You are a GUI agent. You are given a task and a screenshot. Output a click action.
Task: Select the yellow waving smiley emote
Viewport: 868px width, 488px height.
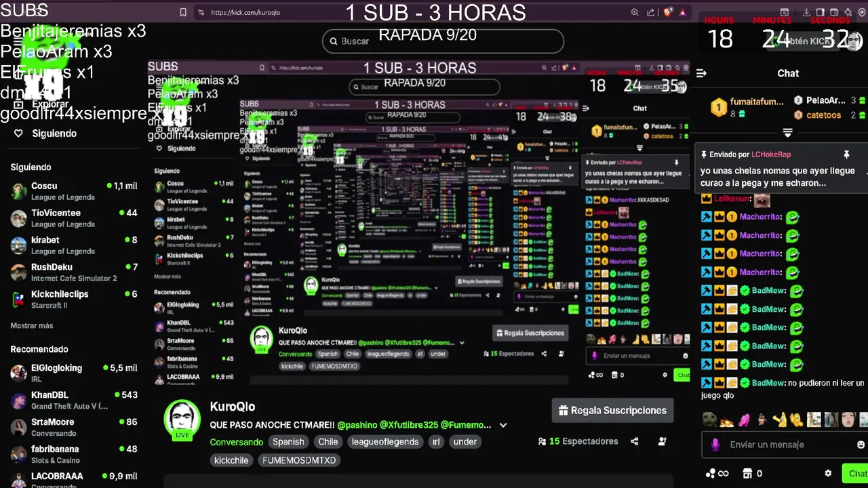coord(796,420)
